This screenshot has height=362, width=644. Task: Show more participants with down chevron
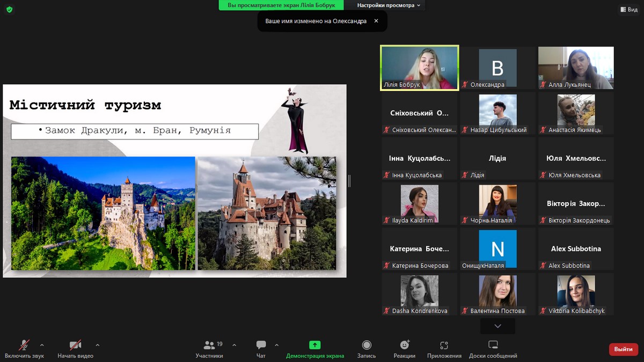497,326
